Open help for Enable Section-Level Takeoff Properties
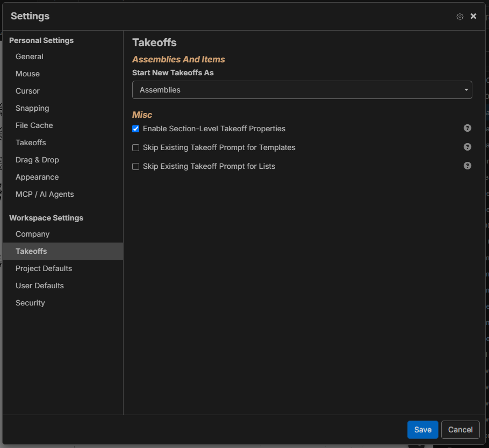This screenshot has width=489, height=448. pos(467,128)
